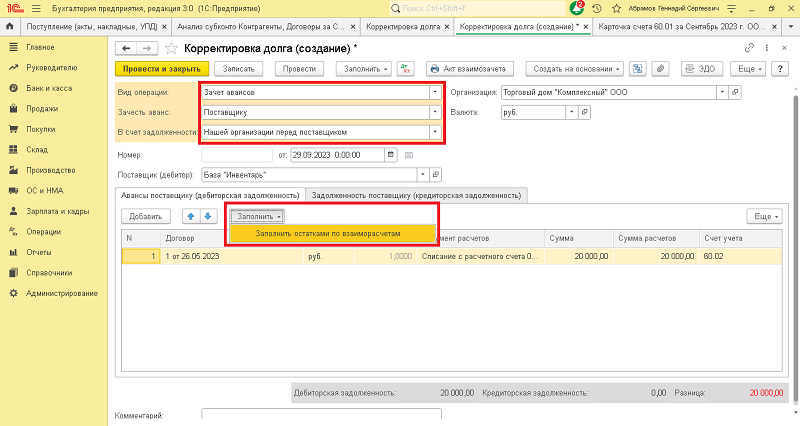
Task: Click into the Номер input field
Action: click(x=236, y=155)
